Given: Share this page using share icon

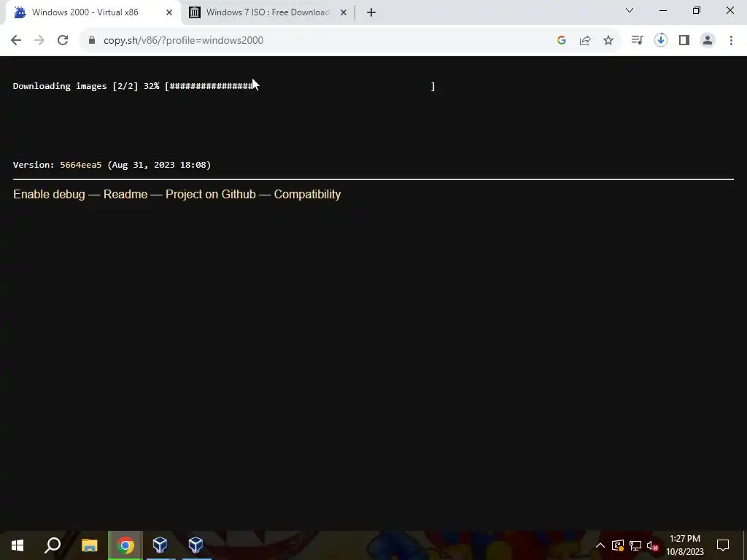Looking at the screenshot, I should 585,41.
